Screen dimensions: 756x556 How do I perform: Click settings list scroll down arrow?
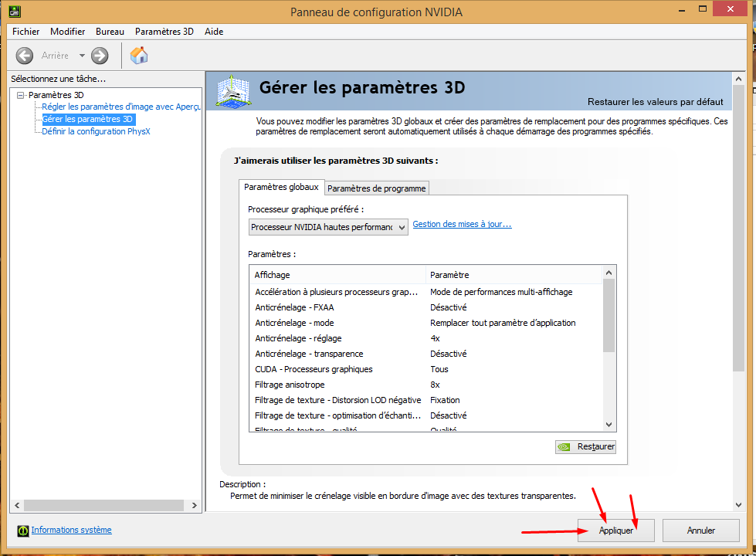(x=609, y=425)
